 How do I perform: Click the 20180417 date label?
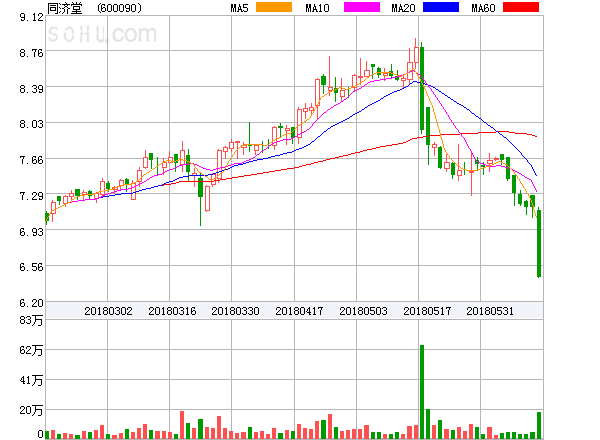(299, 311)
